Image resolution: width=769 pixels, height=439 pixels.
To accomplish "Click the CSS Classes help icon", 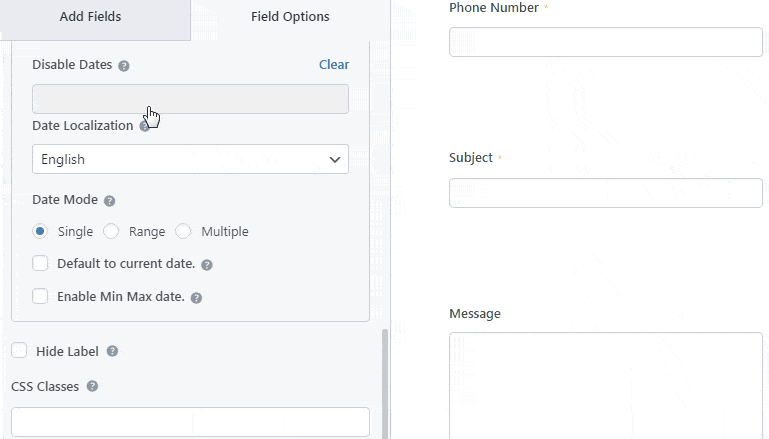I will point(92,386).
